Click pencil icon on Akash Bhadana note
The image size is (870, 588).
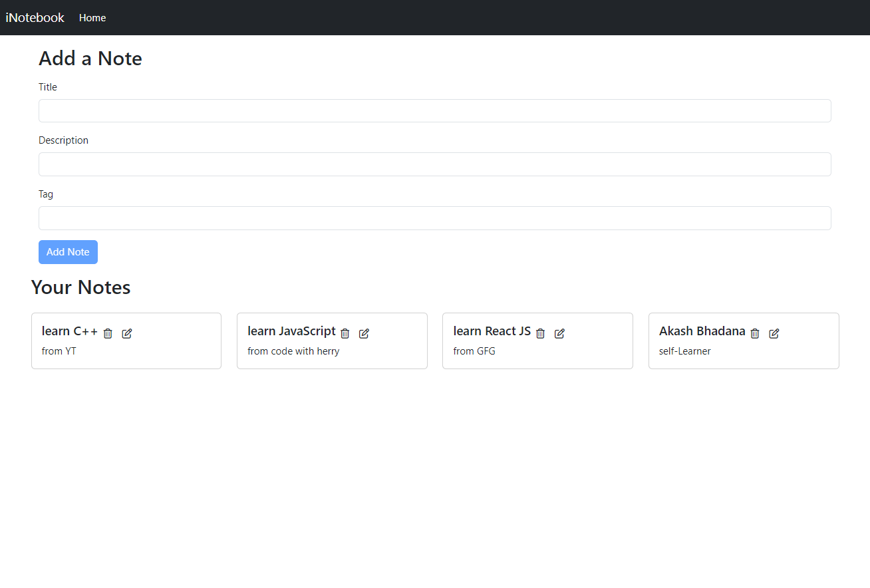(774, 333)
